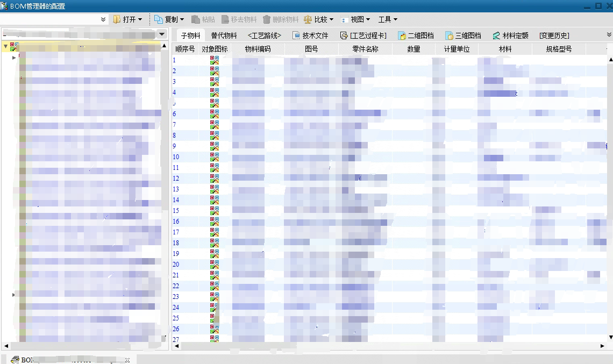Image resolution: width=613 pixels, height=364 pixels.
Task: Expand the 复制 dropdown arrow
Action: [x=182, y=19]
